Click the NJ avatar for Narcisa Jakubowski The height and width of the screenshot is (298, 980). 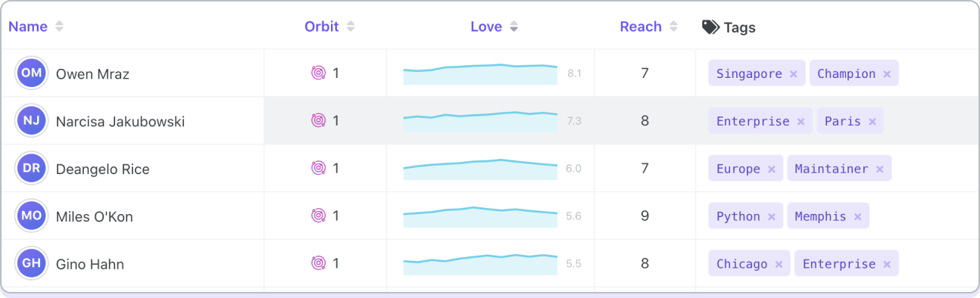coord(31,121)
